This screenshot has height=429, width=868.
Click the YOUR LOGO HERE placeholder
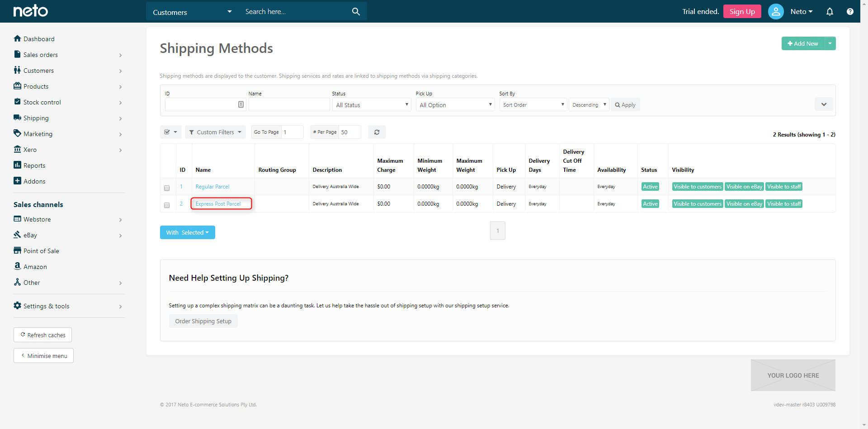793,375
